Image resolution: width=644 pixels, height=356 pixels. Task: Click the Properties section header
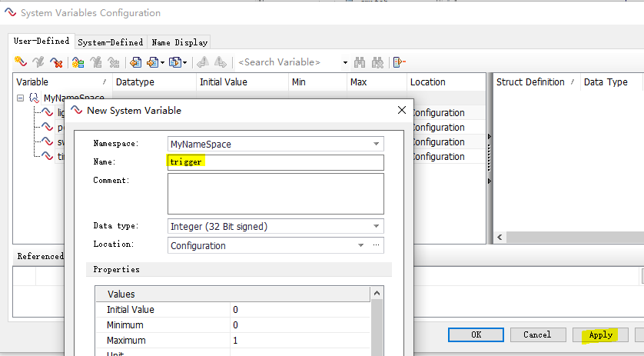239,269
